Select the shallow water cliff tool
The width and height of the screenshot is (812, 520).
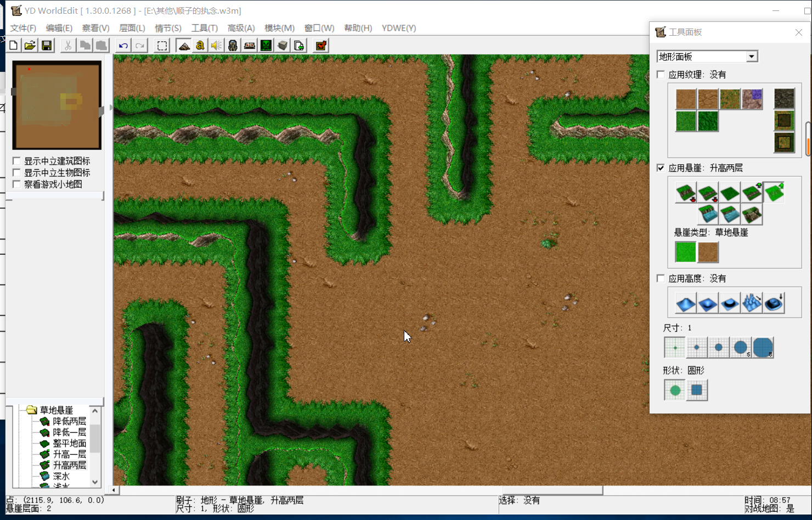pyautogui.click(x=730, y=214)
